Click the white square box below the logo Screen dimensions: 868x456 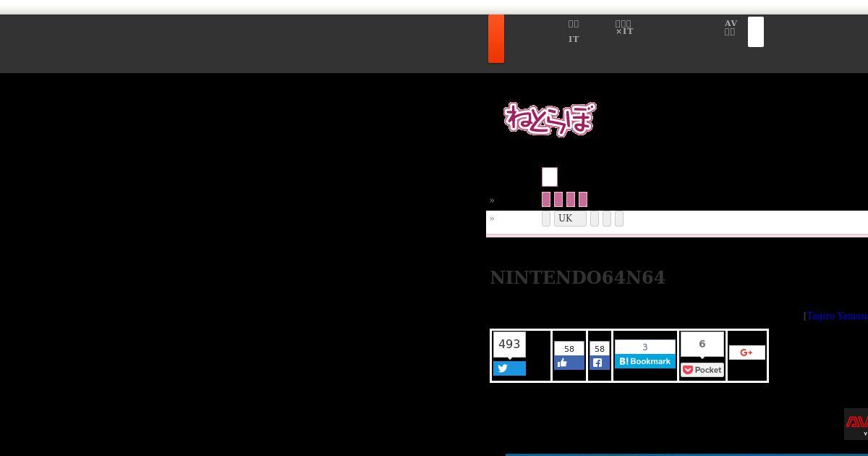[x=550, y=177]
